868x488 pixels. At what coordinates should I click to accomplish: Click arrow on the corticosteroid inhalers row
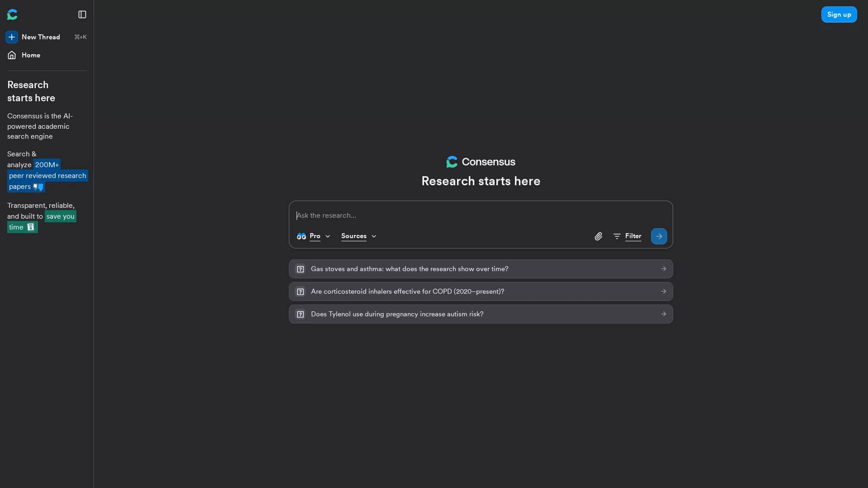pos(663,291)
